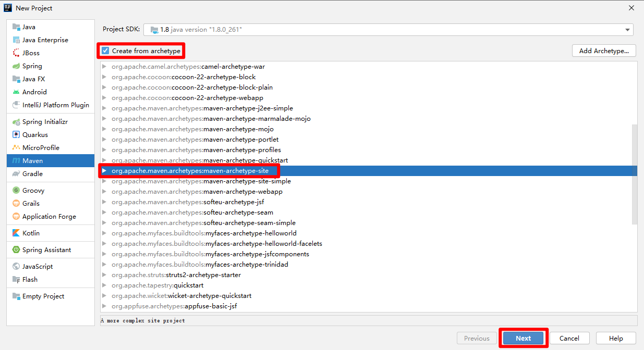This screenshot has width=644, height=350.
Task: Click the archetype list vertical scrollbar
Action: point(634,174)
